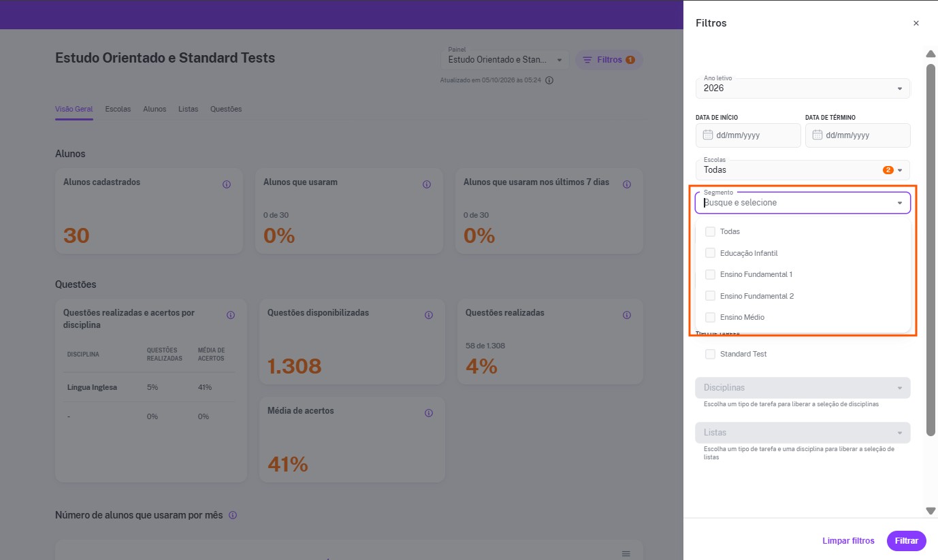Switch to the Visão Geral tab
Viewport: 938px width, 560px height.
pos(74,109)
